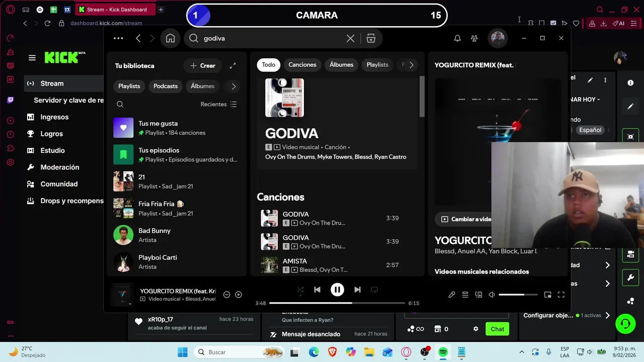Clear the godiva search text

[x=350, y=38]
